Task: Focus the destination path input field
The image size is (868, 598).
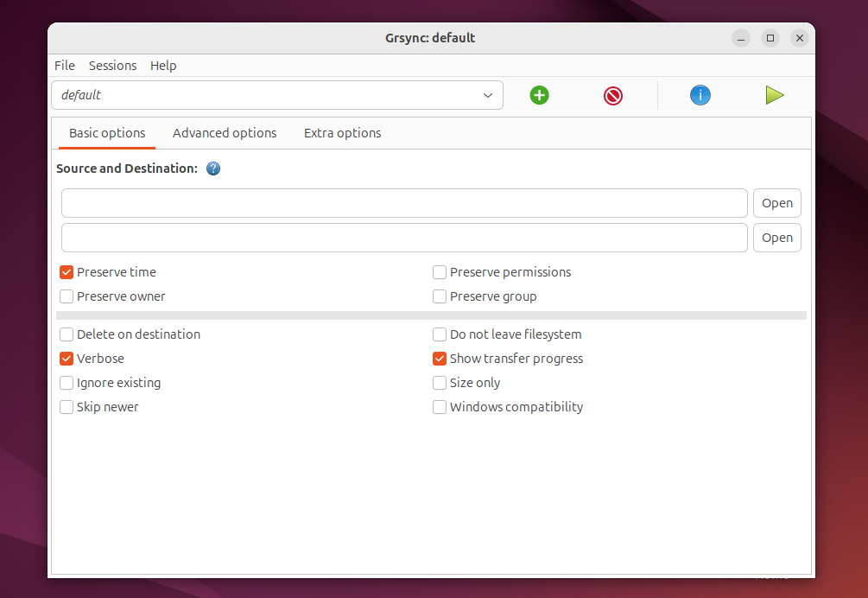Action: coord(405,238)
